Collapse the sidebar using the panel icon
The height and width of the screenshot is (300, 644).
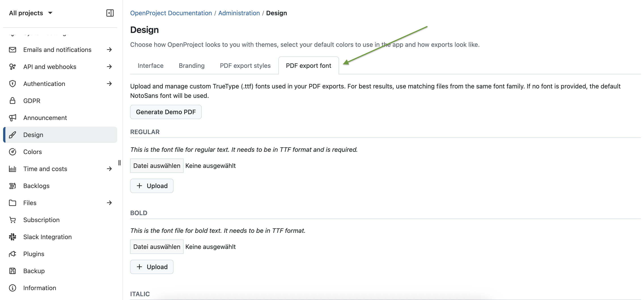(110, 13)
